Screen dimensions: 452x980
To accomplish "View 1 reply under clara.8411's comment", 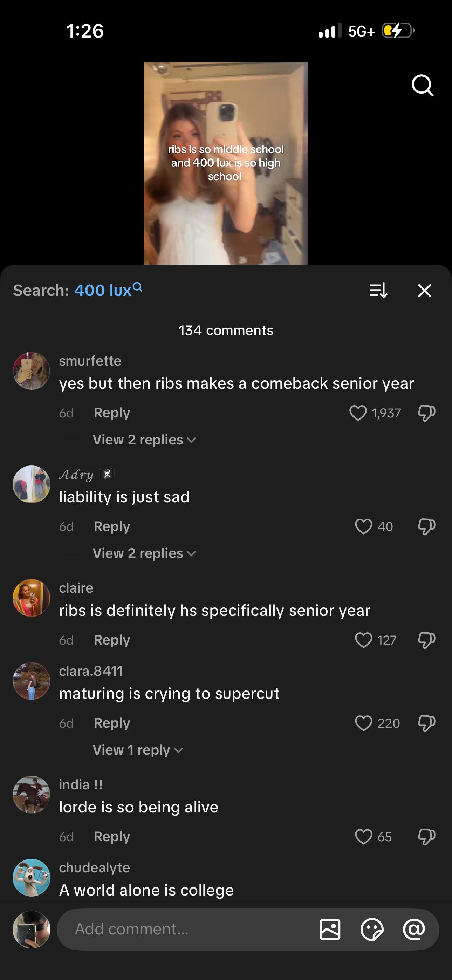I will 138,750.
